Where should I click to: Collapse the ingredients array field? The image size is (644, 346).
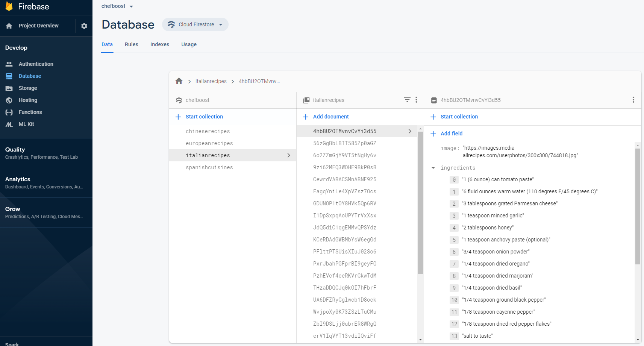433,168
